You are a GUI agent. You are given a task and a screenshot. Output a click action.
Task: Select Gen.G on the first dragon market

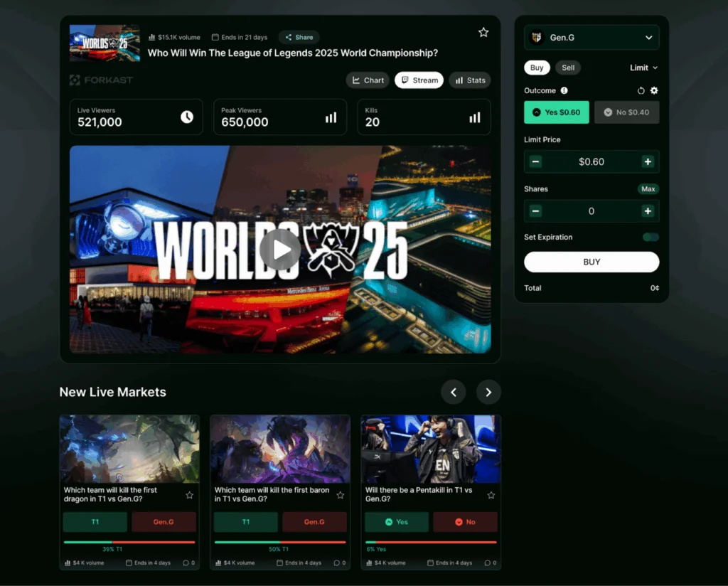point(164,521)
